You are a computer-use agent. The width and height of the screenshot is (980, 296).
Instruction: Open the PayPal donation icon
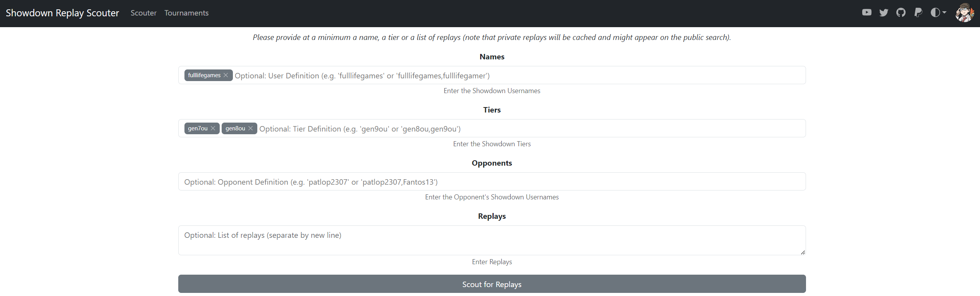(918, 13)
